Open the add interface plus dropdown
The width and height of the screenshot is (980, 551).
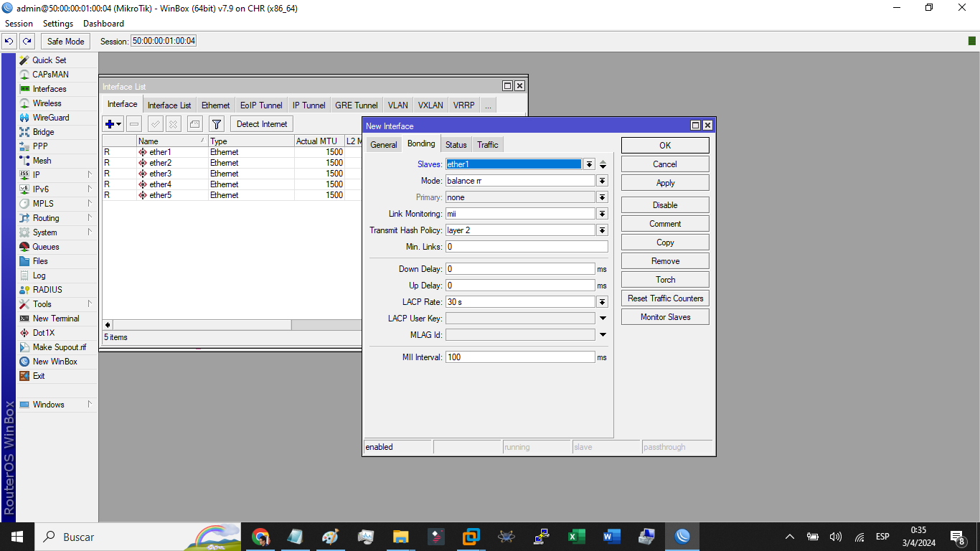[113, 124]
